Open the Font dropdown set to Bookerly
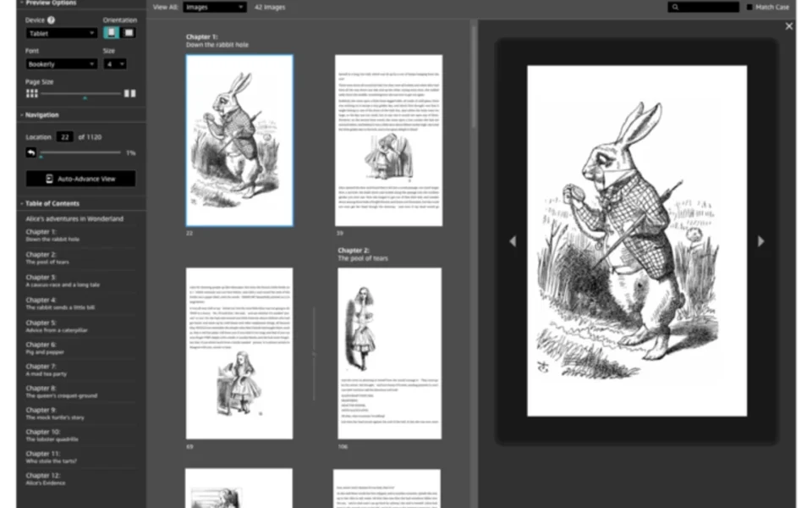 tap(62, 64)
